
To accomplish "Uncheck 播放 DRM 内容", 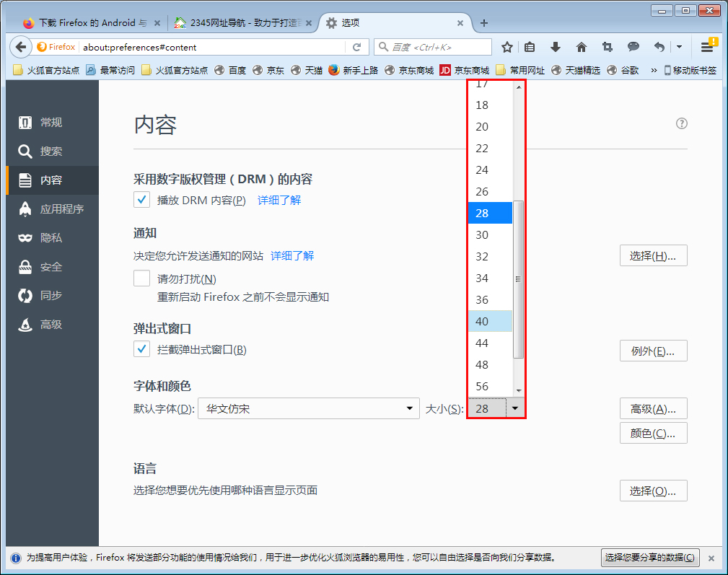I will 141,200.
